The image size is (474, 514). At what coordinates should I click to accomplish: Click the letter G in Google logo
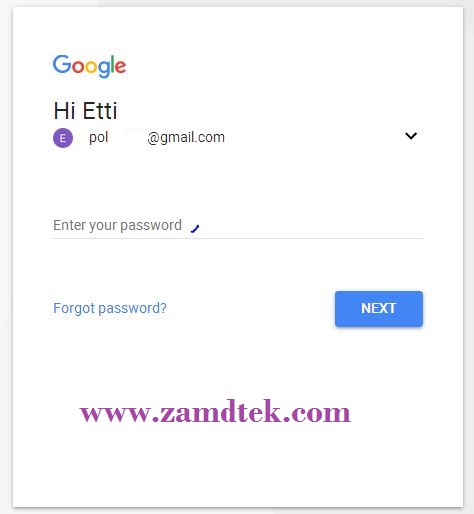[x=62, y=64]
